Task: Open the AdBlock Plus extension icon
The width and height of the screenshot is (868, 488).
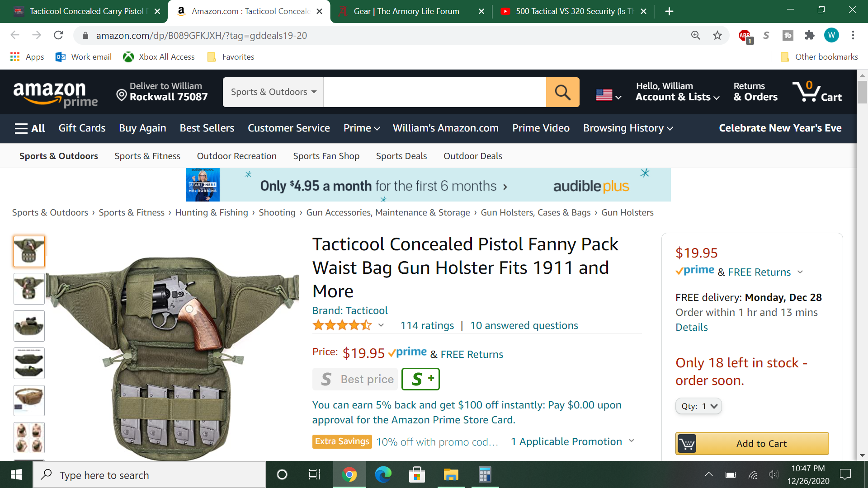Action: click(745, 35)
